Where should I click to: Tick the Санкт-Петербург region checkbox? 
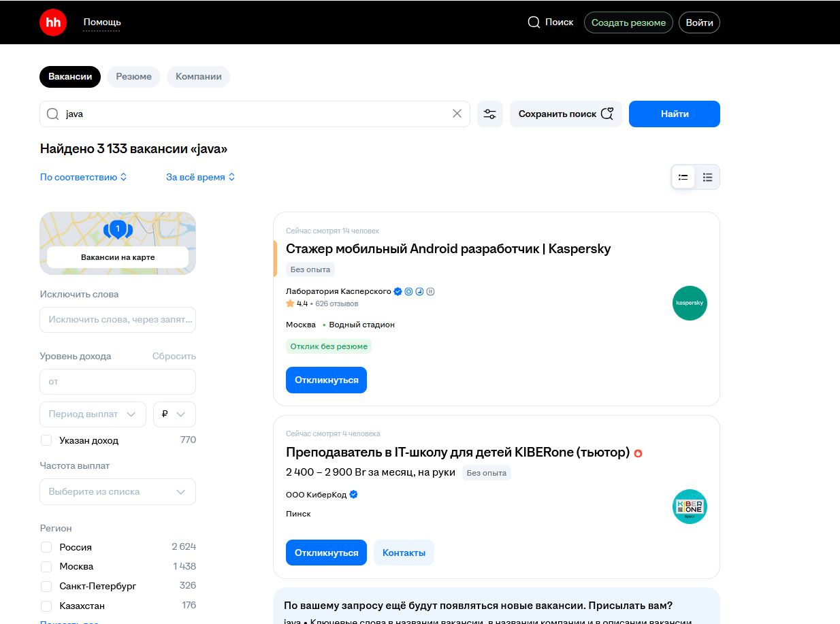[x=46, y=586]
